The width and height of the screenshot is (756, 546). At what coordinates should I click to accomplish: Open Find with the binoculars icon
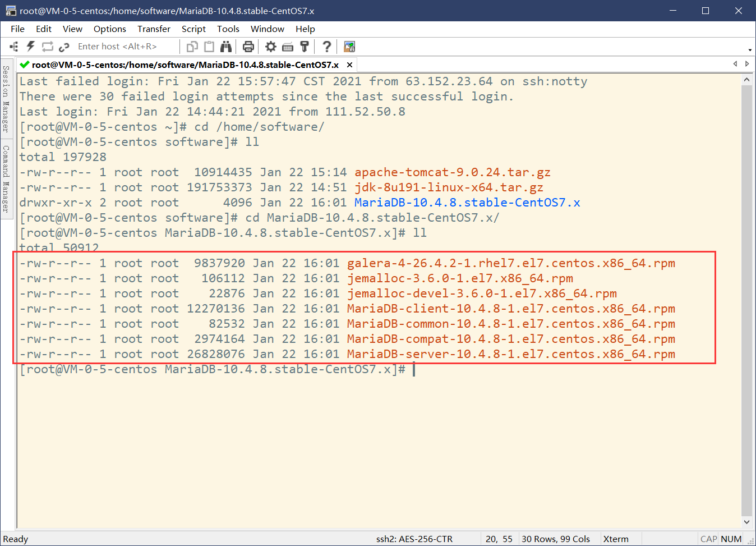coord(226,47)
